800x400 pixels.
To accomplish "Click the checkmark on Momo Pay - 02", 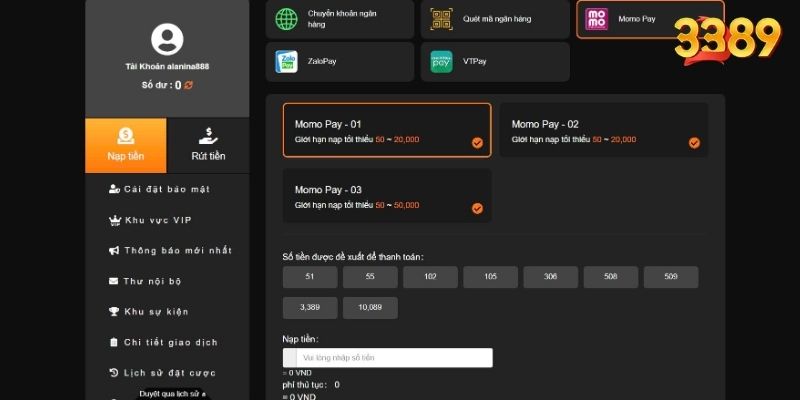I will click(694, 143).
